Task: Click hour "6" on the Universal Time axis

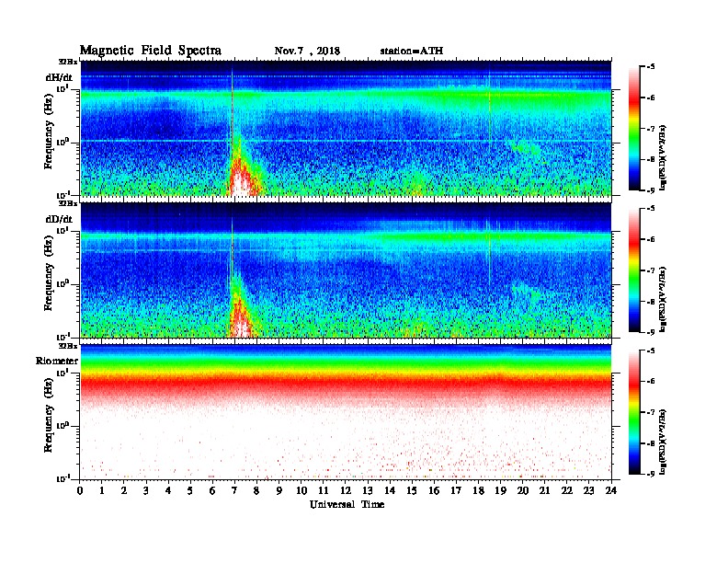Action: (212, 491)
